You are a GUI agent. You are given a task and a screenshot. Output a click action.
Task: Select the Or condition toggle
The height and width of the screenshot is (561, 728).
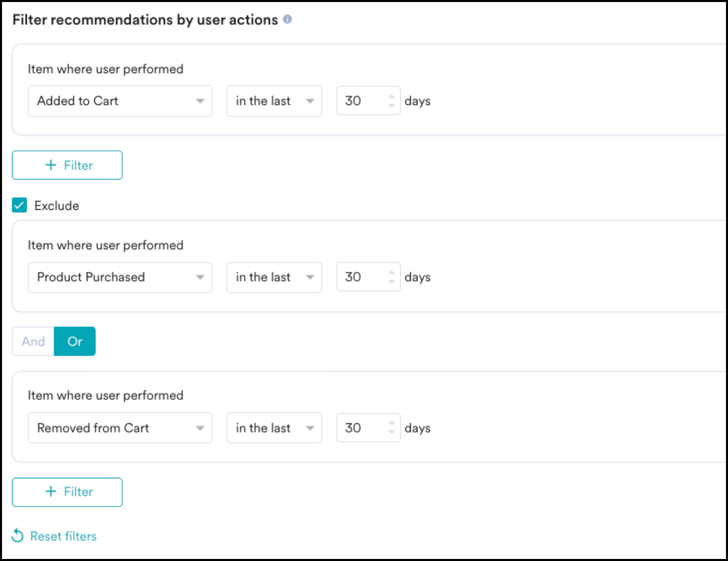(75, 342)
